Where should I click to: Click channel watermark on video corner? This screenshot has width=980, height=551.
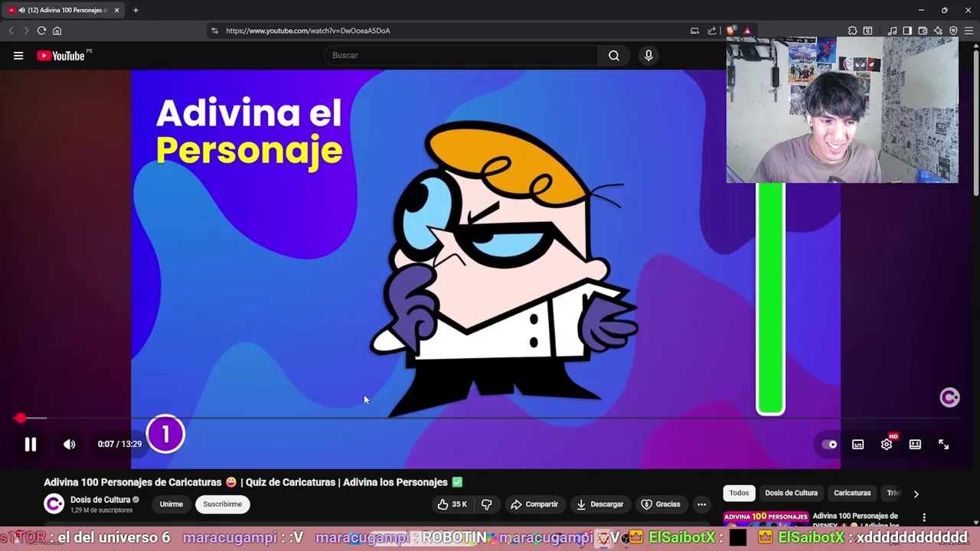pyautogui.click(x=949, y=397)
